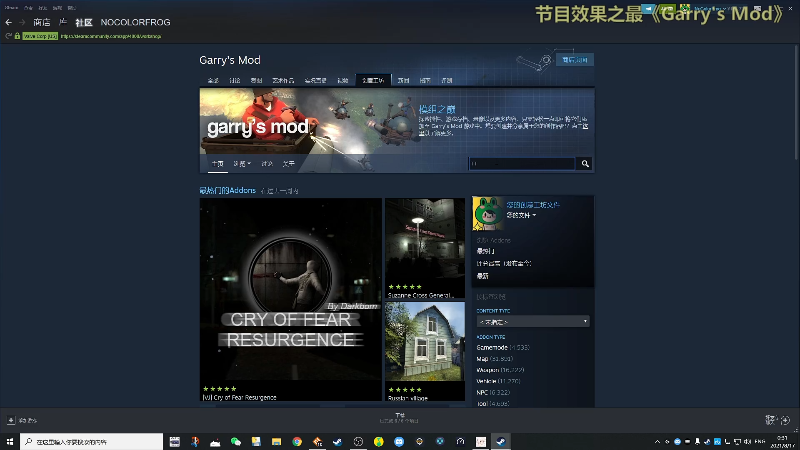Click the workshop search magnifier button
This screenshot has height=450, width=800.
point(585,164)
